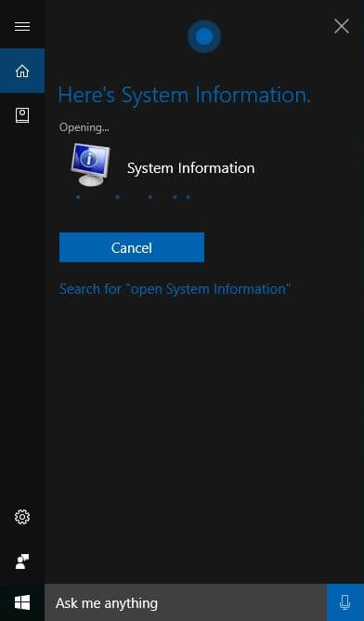Open Cortana's Notebook icon
364x621 pixels.
[x=22, y=115]
